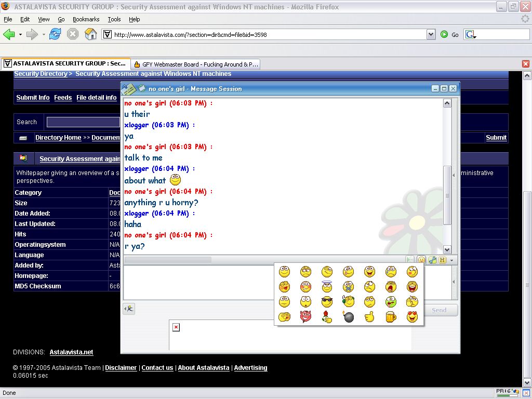The height and width of the screenshot is (399, 532).
Task: Click the broken image placeholder in the ICQ banner
Action: tap(176, 327)
